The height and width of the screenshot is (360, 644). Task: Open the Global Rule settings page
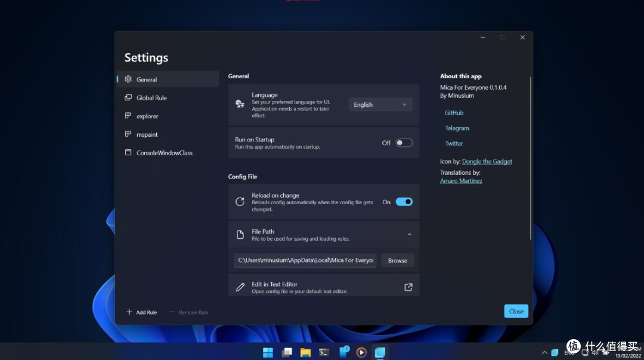tap(151, 98)
